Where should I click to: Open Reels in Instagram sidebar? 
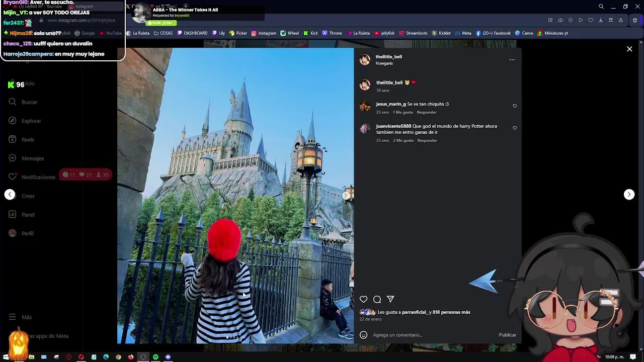(x=22, y=140)
